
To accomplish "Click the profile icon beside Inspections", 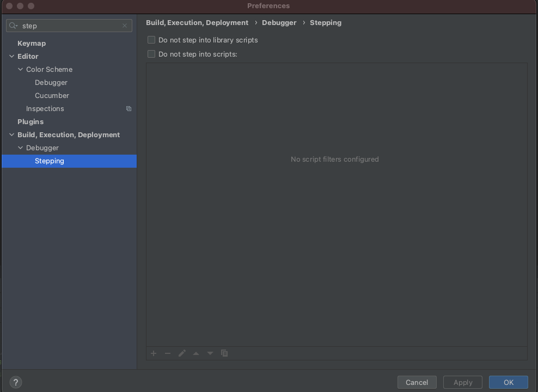I will [x=129, y=109].
